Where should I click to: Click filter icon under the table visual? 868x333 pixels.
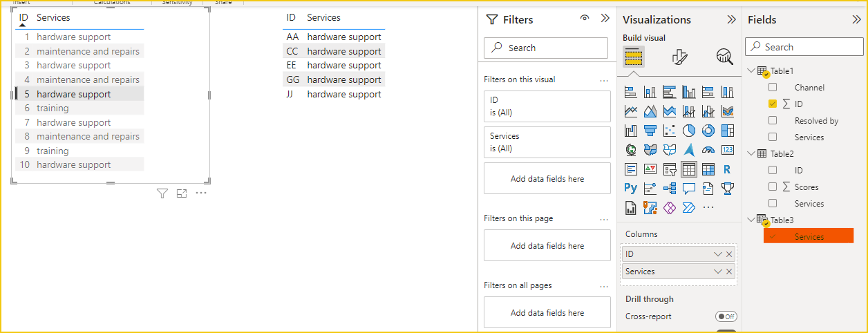pyautogui.click(x=162, y=193)
